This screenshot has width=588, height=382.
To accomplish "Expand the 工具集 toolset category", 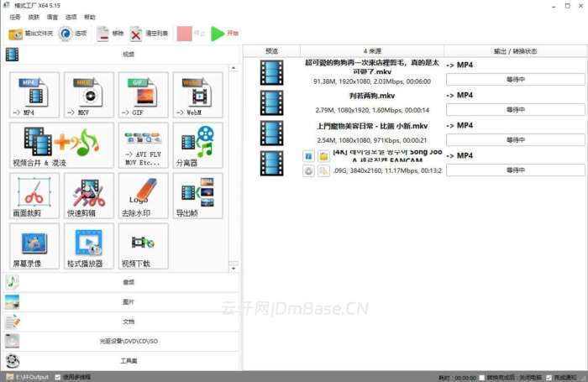I will click(122, 361).
